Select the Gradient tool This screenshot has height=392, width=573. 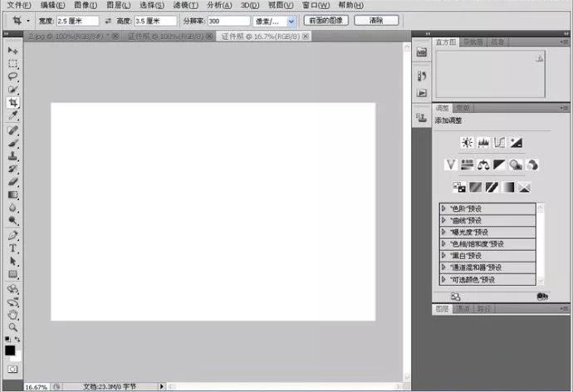12,194
